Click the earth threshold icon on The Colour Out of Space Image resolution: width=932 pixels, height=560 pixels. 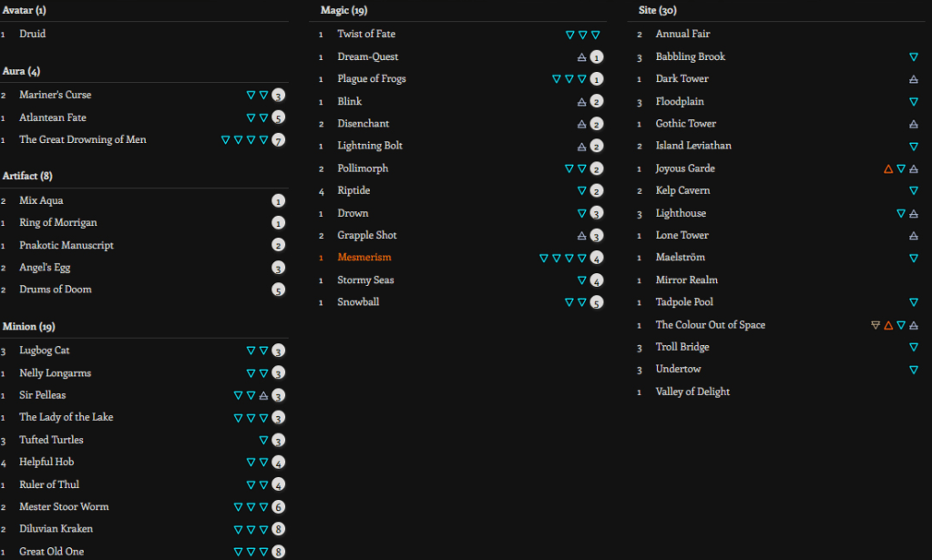[876, 325]
